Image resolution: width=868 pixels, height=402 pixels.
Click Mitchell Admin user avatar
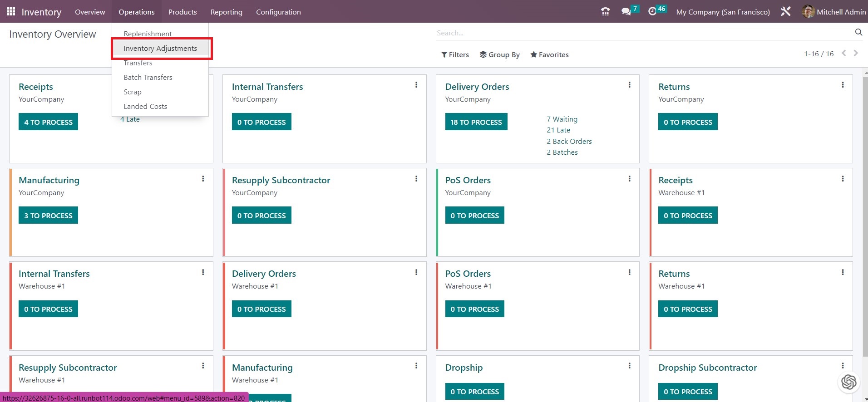808,12
